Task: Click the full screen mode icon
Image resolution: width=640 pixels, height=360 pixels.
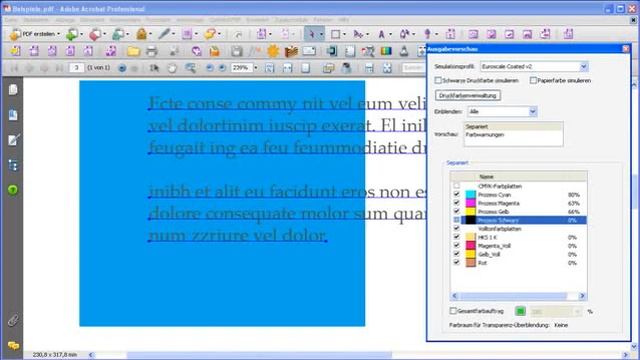Action: coord(387,68)
